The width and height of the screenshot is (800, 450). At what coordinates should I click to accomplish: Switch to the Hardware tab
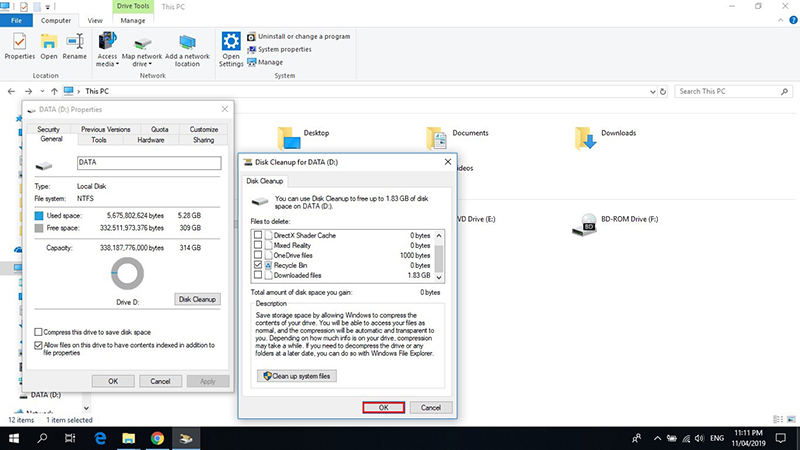coord(151,140)
